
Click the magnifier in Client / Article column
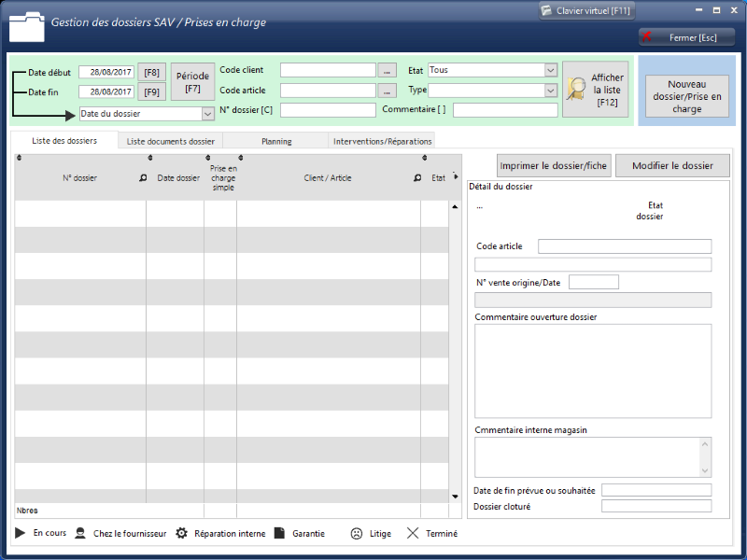(417, 178)
